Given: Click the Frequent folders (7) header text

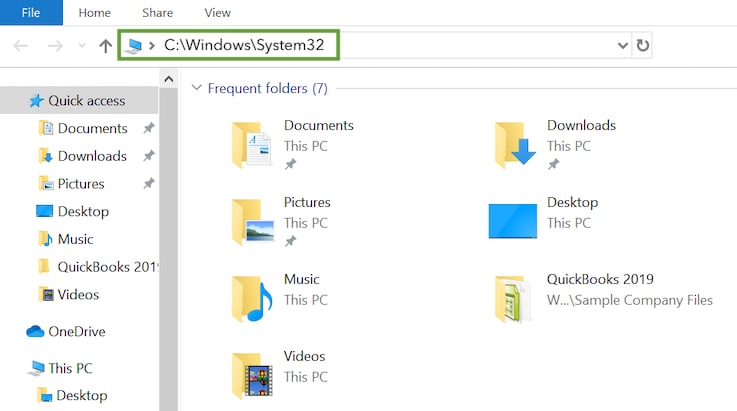Looking at the screenshot, I should click(x=267, y=88).
